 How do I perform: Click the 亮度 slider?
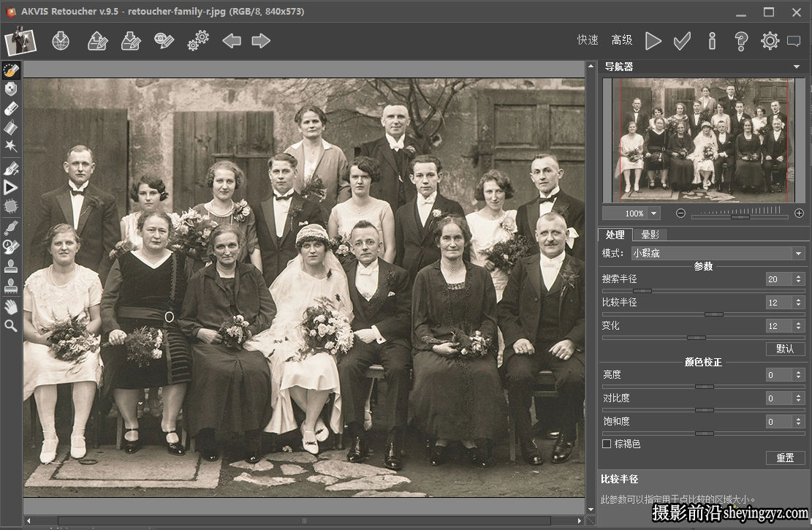(703, 387)
